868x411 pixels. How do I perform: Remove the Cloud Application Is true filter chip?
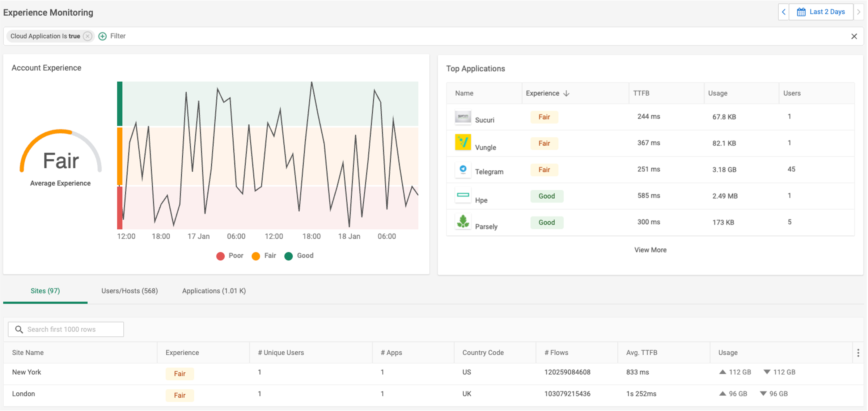[x=87, y=36]
